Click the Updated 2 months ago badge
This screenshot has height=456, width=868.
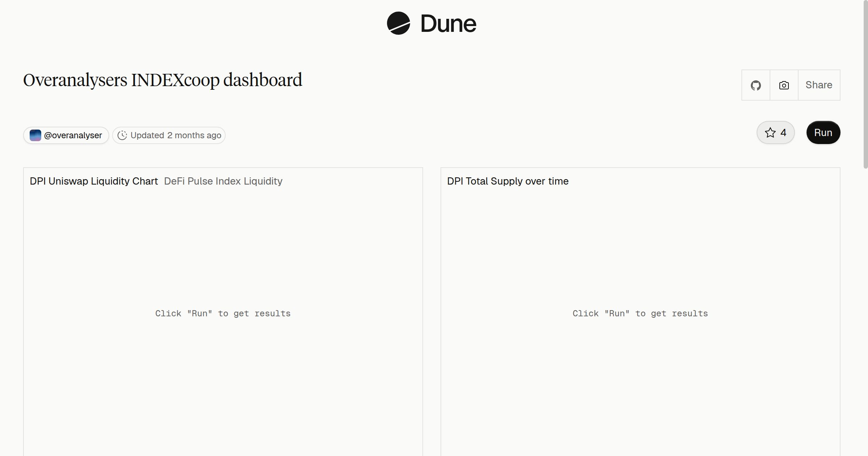point(169,135)
